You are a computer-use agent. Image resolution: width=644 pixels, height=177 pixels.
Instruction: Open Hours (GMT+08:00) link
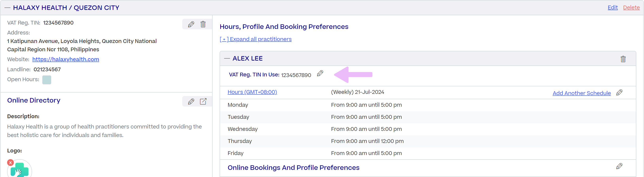252,92
